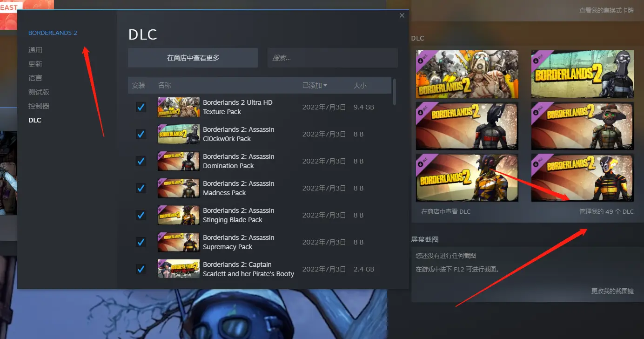Screen dimensions: 644x339
Task: Select the Borderlands 2 Ultra HD Texture Pack name
Action: [238, 107]
